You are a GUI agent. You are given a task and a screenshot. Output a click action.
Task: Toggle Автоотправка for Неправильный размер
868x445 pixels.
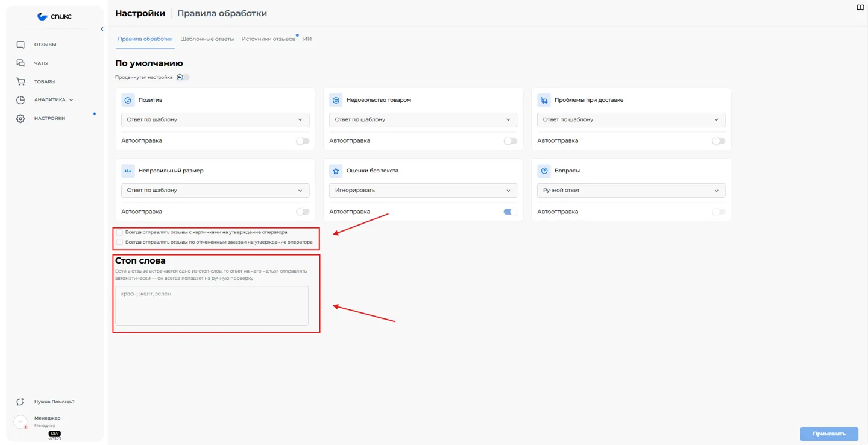(303, 212)
